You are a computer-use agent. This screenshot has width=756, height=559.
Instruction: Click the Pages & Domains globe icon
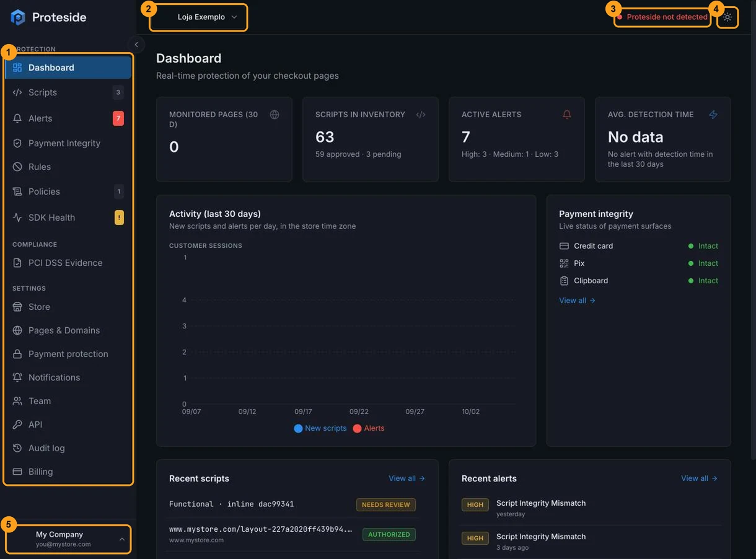(x=17, y=330)
